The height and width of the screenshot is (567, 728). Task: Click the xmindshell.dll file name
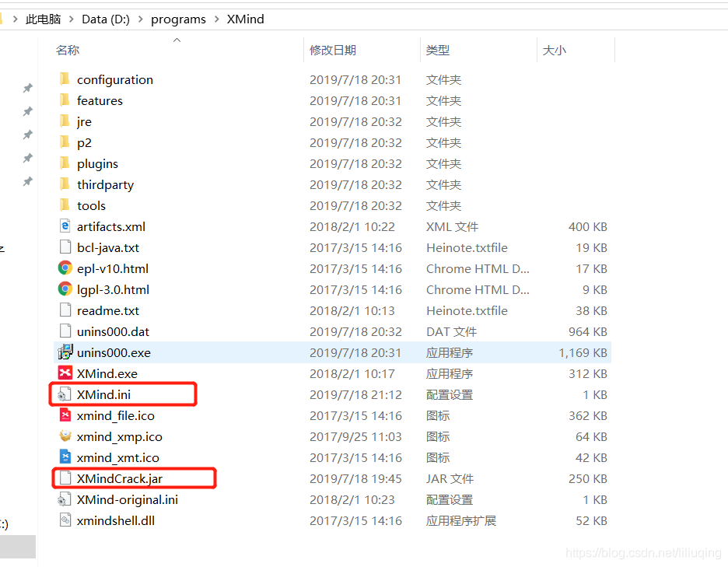click(116, 520)
